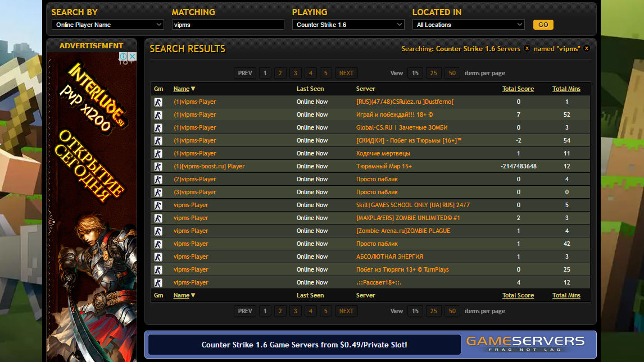Click game icon in TurnPlays row
The image size is (644, 362).
click(x=158, y=270)
